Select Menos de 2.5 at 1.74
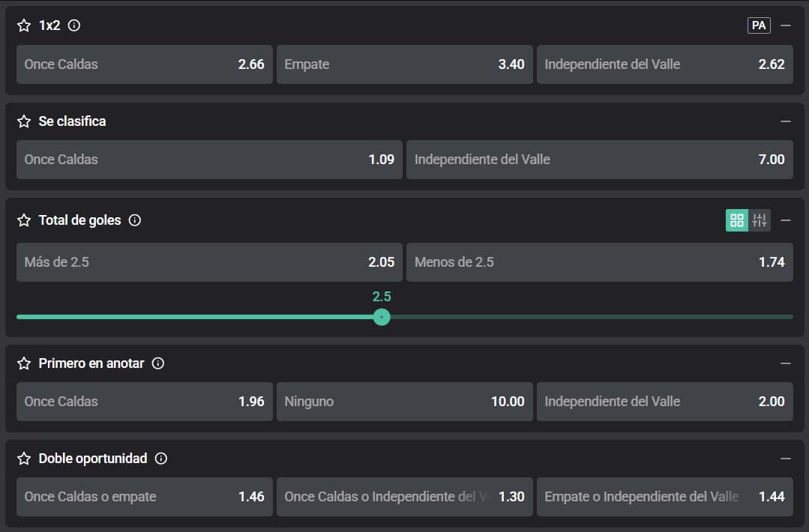 click(x=599, y=262)
